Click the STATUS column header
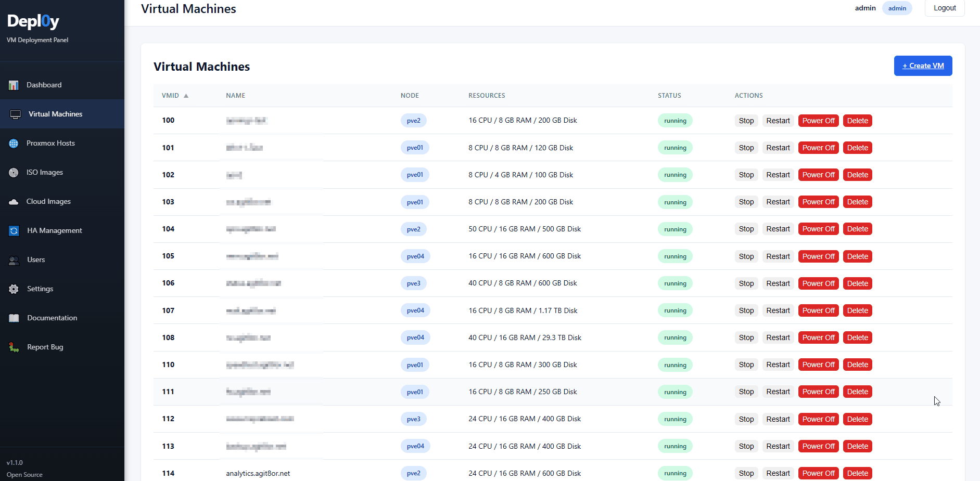Viewport: 980px width, 481px height. 669,96
